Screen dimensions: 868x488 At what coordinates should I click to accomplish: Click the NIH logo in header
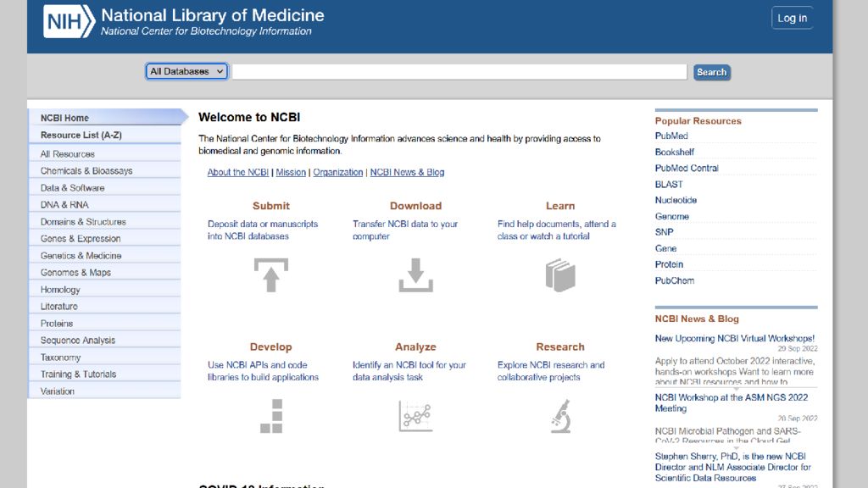[x=69, y=21]
